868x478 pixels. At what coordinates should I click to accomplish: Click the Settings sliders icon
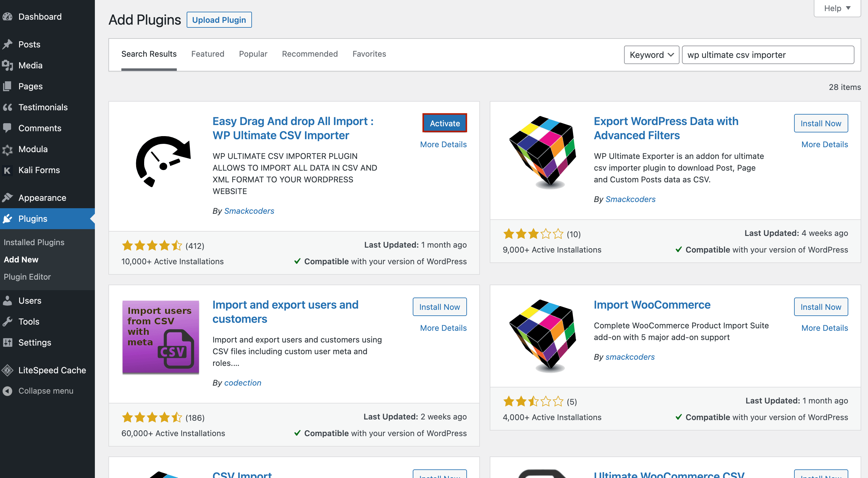coord(7,342)
